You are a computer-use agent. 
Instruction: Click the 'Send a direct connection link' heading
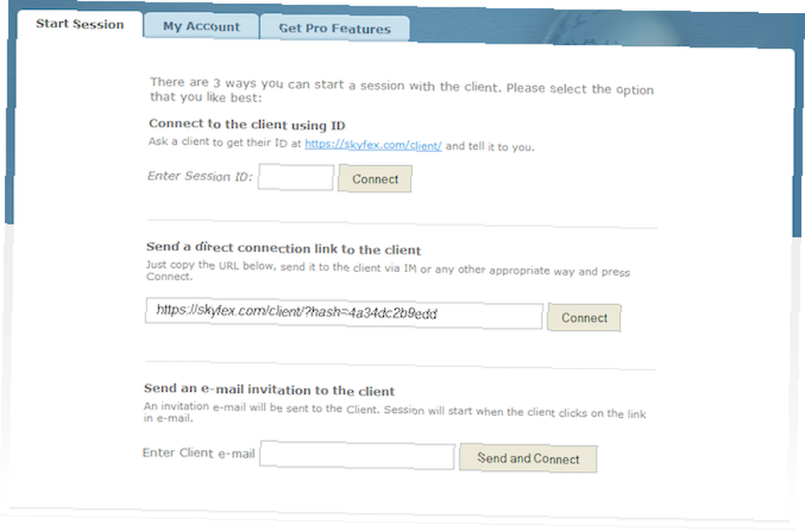point(283,249)
